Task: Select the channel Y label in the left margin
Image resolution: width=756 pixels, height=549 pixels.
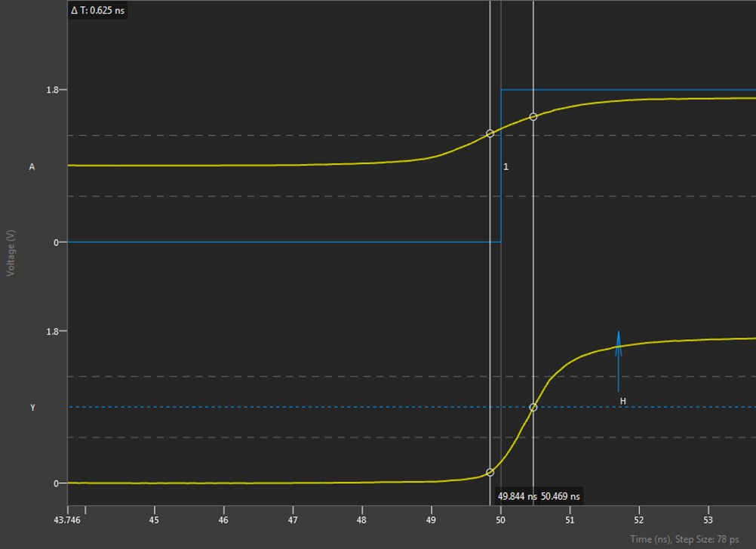Action: pyautogui.click(x=32, y=406)
